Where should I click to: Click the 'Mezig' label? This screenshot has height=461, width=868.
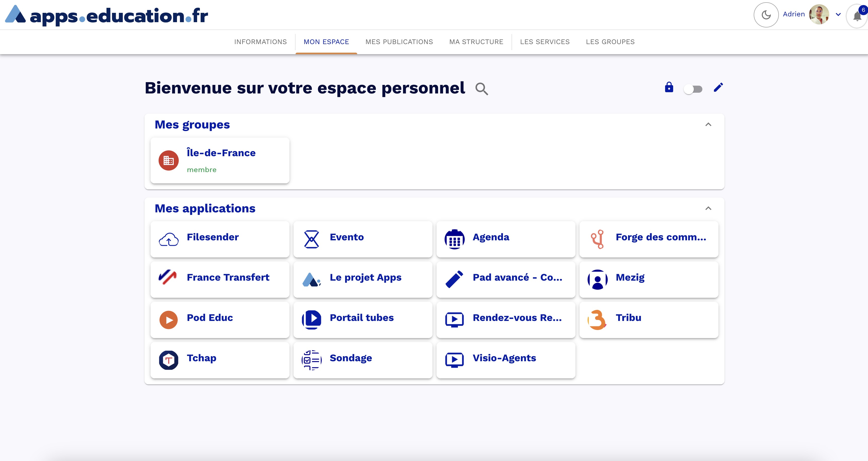(x=630, y=278)
